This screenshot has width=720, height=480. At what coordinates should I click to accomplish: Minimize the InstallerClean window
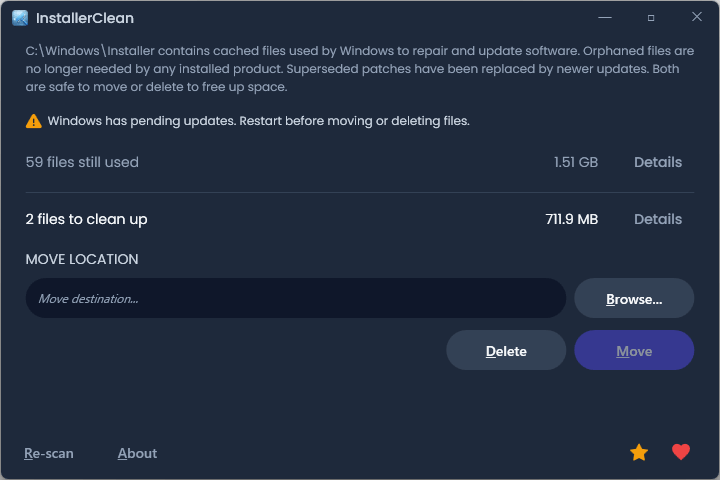(x=604, y=18)
